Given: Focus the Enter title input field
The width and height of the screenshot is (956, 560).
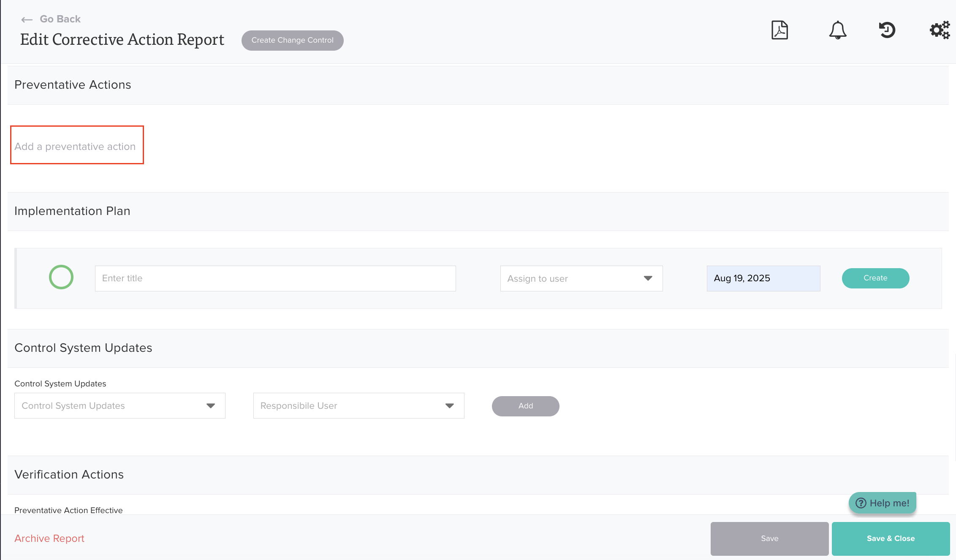Looking at the screenshot, I should pos(275,278).
